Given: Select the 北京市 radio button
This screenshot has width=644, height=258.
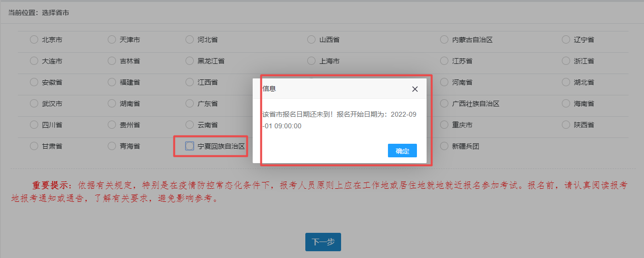Looking at the screenshot, I should click(34, 40).
